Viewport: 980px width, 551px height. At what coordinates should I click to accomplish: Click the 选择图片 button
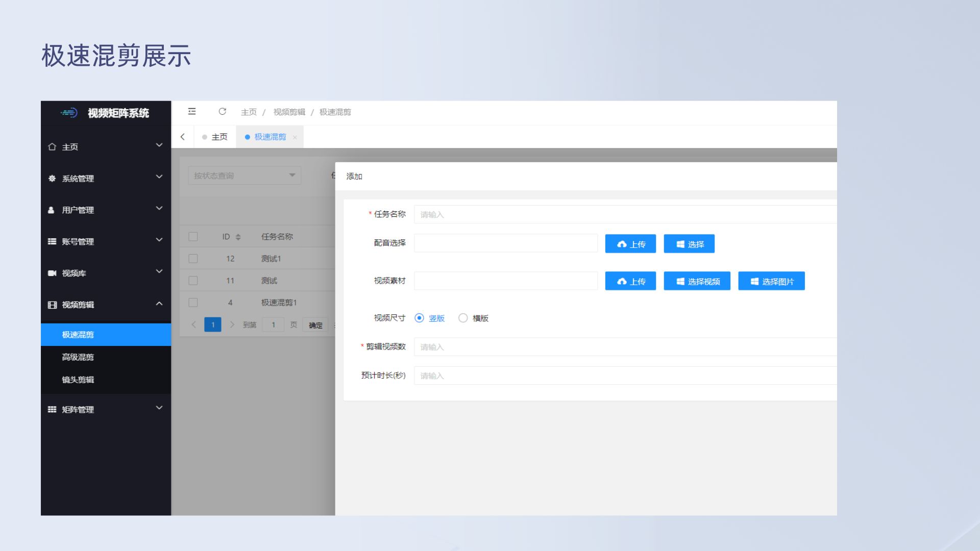[x=771, y=281]
